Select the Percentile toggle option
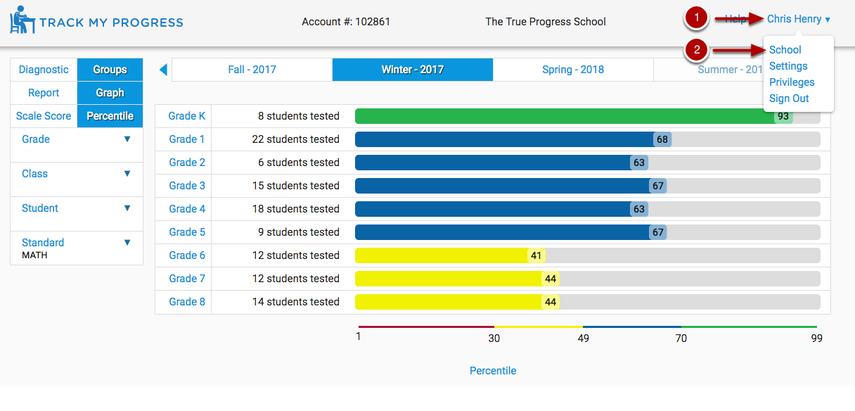This screenshot has width=855, height=411. 110,116
